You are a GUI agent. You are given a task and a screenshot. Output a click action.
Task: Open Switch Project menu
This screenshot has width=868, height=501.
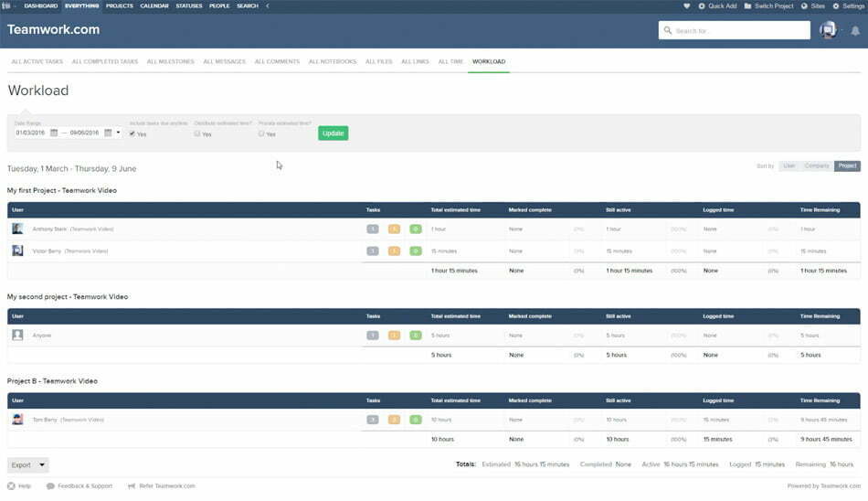(769, 5)
